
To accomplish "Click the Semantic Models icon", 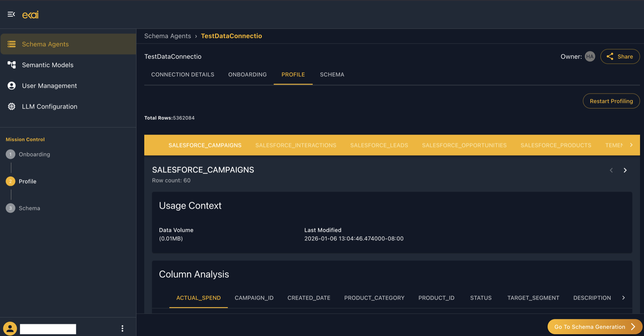I will pyautogui.click(x=11, y=65).
